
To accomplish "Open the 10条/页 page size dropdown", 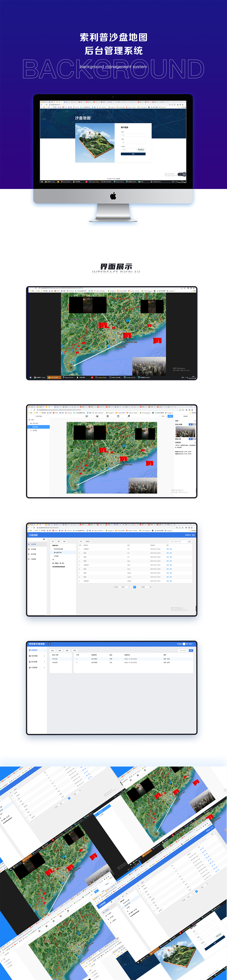I will 123,587.
